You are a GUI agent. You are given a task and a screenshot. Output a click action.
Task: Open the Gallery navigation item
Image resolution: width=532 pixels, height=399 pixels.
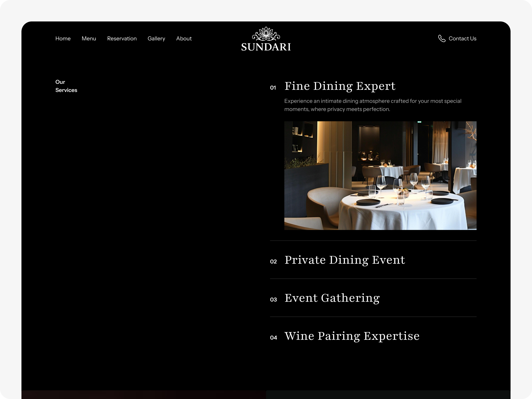156,38
